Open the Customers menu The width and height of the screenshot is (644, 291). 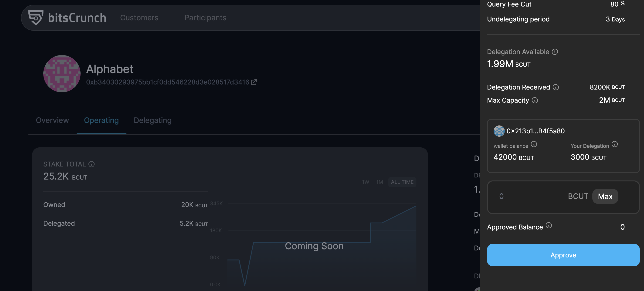pyautogui.click(x=139, y=17)
